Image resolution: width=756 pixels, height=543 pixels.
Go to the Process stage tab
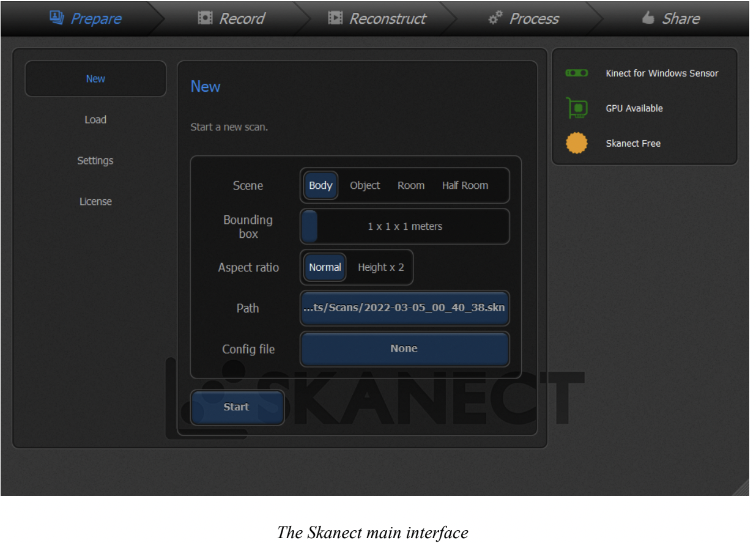pos(524,18)
